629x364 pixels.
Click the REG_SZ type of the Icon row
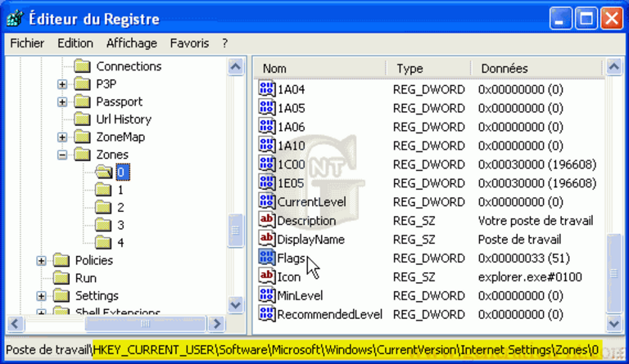pos(414,277)
